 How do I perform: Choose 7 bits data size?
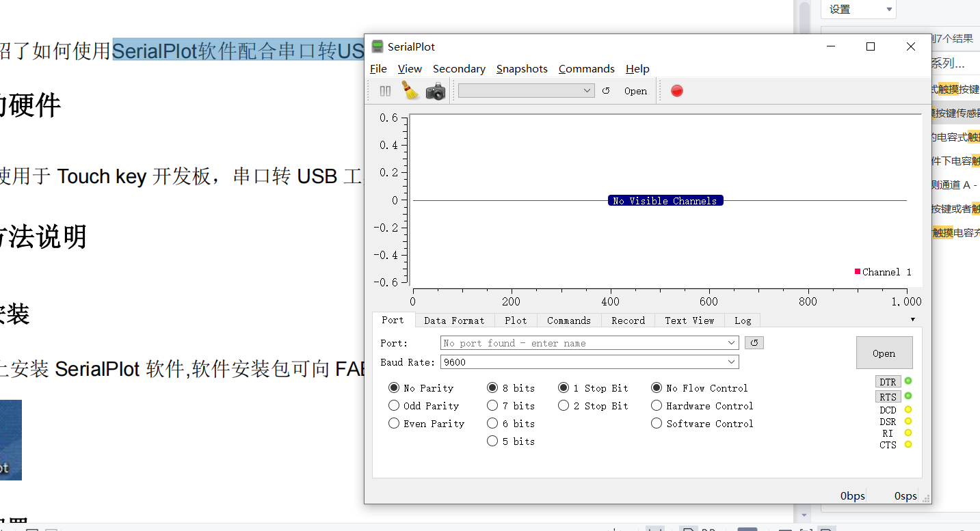[511, 406]
